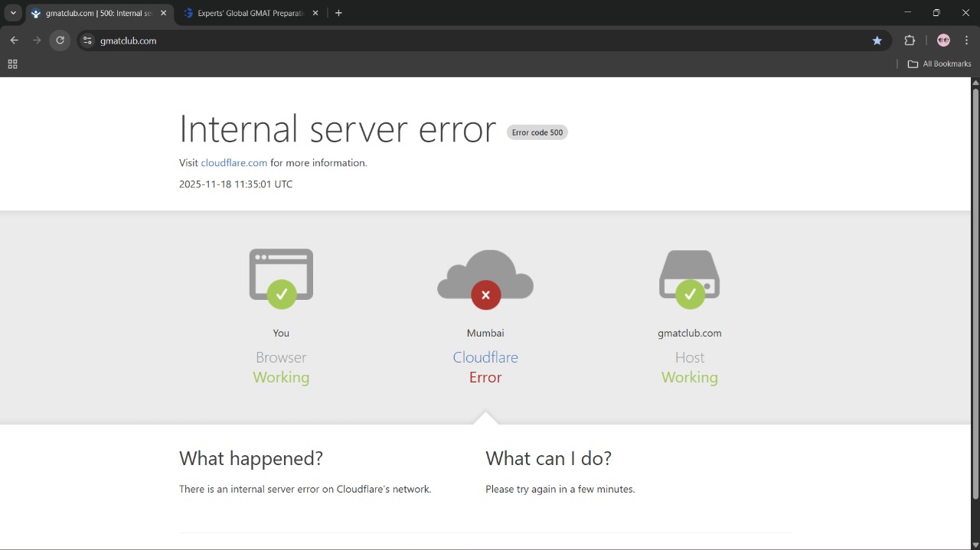Click the What happened? heading
Image resolution: width=980 pixels, height=550 pixels.
[251, 458]
